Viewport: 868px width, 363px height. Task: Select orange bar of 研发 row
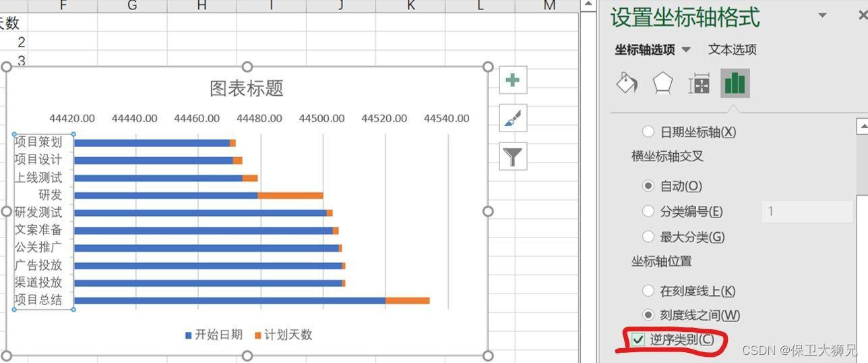tap(290, 196)
